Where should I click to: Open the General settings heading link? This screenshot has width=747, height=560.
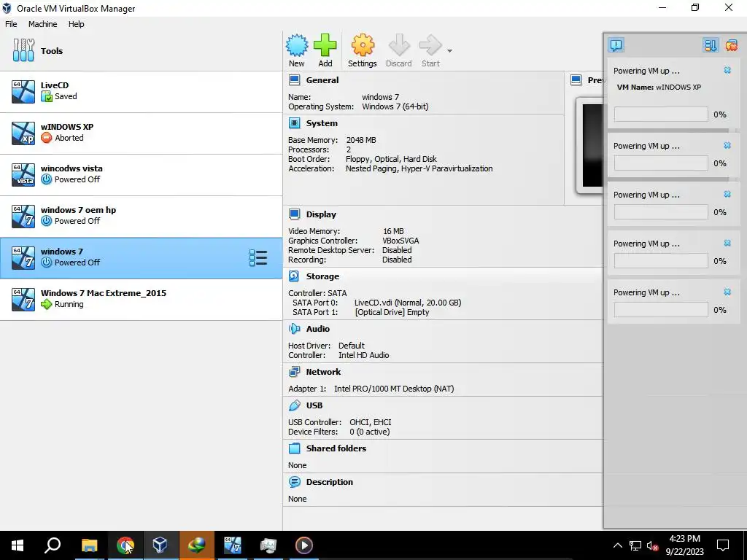point(322,80)
